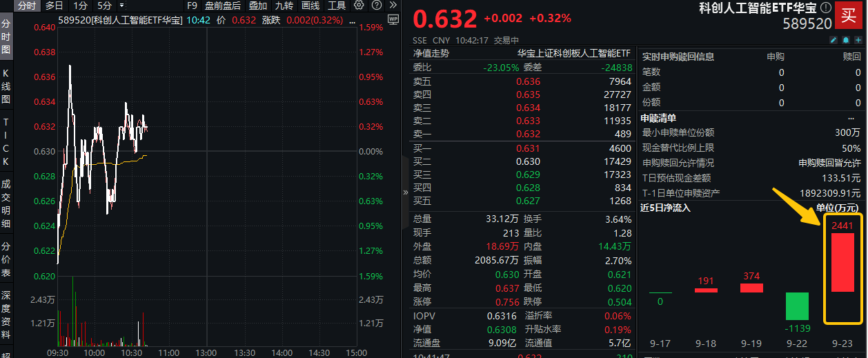868x358 pixels.
Task: Click the 委比 value -23.05%
Action: click(501, 68)
